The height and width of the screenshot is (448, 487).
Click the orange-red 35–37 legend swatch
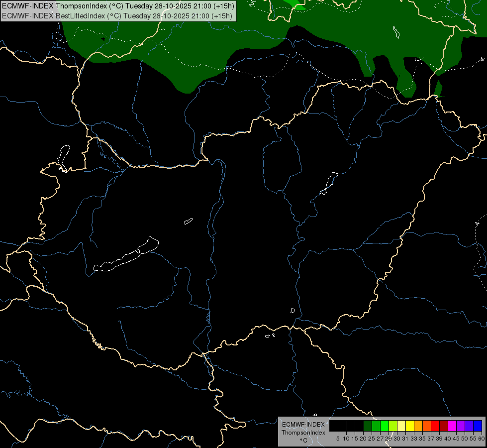coord(427,426)
